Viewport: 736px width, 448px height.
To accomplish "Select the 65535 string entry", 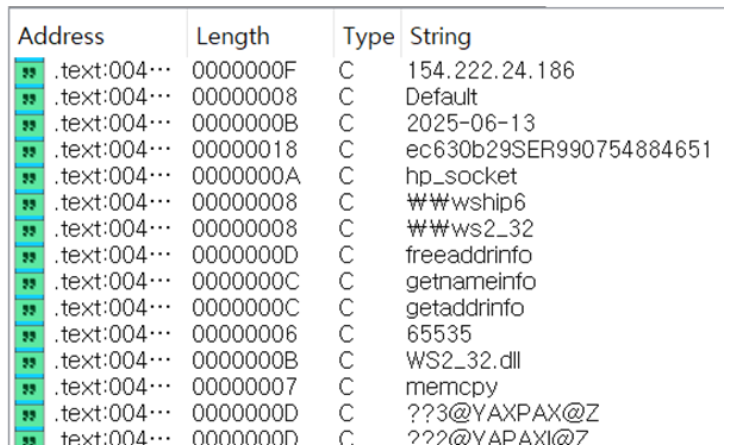I will [438, 334].
